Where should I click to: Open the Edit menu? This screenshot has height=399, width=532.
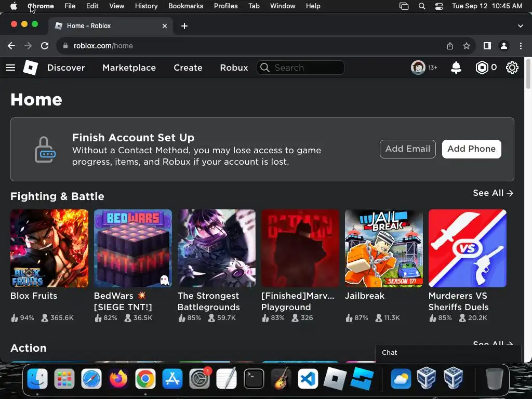pyautogui.click(x=92, y=6)
